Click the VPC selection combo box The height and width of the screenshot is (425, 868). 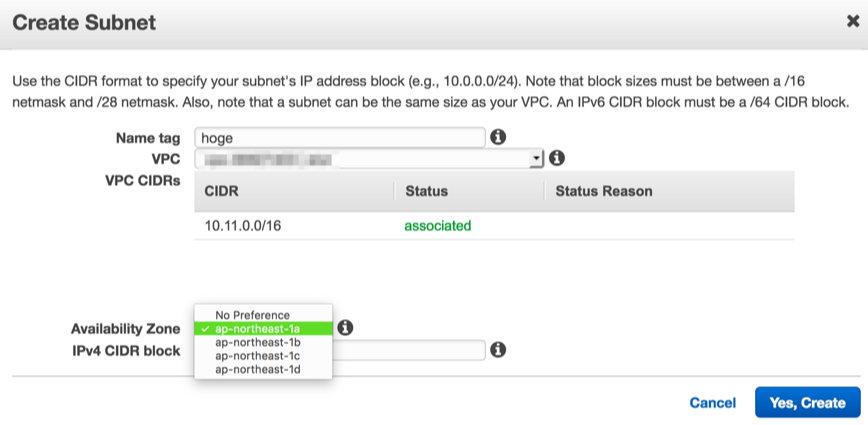[369, 159]
